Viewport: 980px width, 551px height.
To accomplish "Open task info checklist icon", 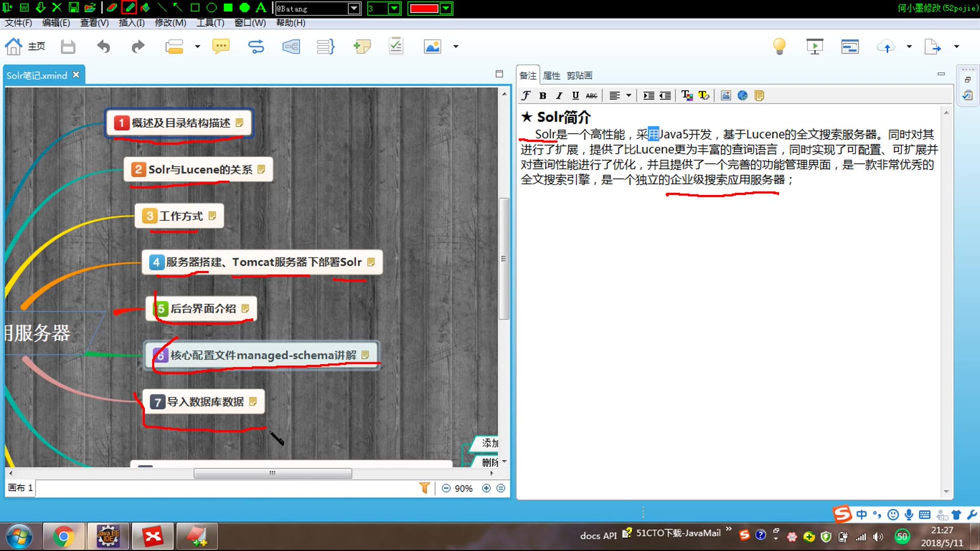I will pos(396,46).
